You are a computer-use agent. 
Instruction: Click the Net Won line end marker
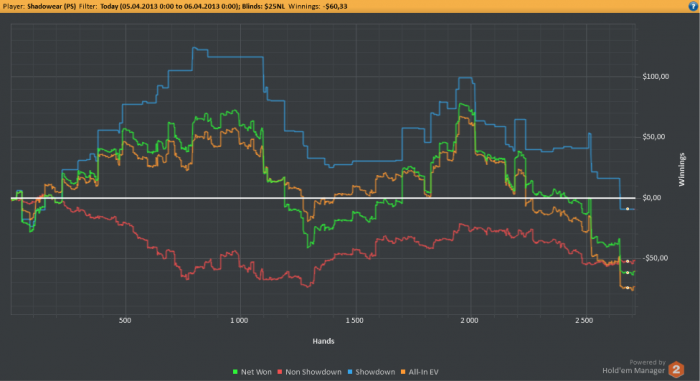(x=627, y=272)
